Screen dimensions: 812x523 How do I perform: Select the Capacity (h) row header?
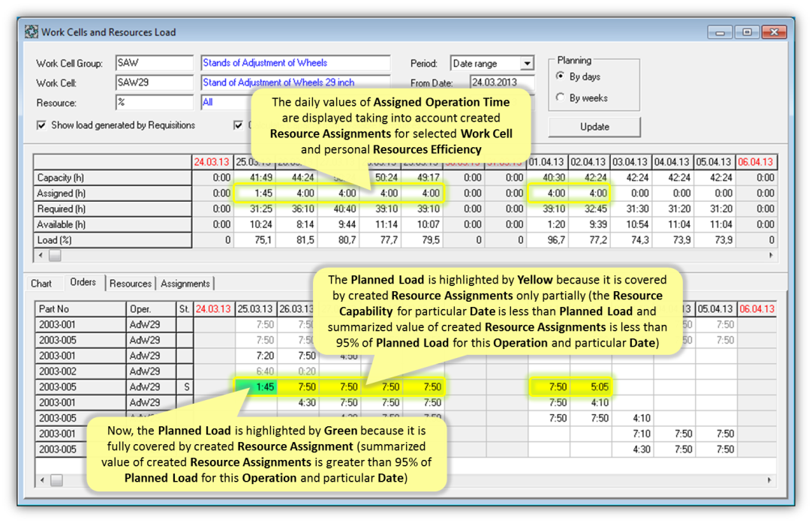pyautogui.click(x=113, y=178)
